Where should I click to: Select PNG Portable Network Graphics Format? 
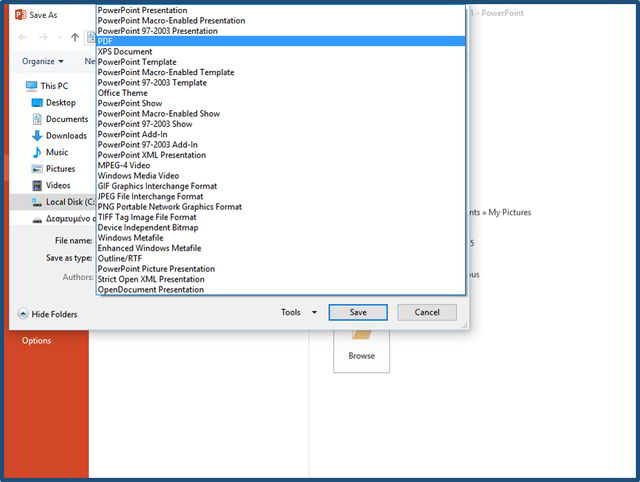281,207
